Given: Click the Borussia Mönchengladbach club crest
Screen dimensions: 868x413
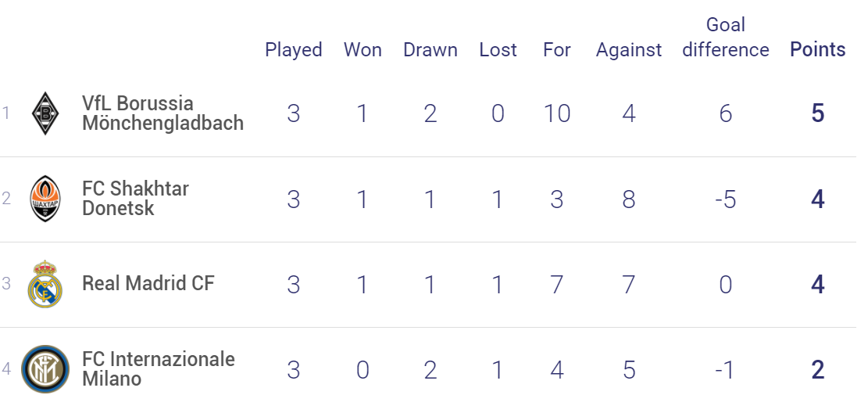Looking at the screenshot, I should click(x=45, y=113).
